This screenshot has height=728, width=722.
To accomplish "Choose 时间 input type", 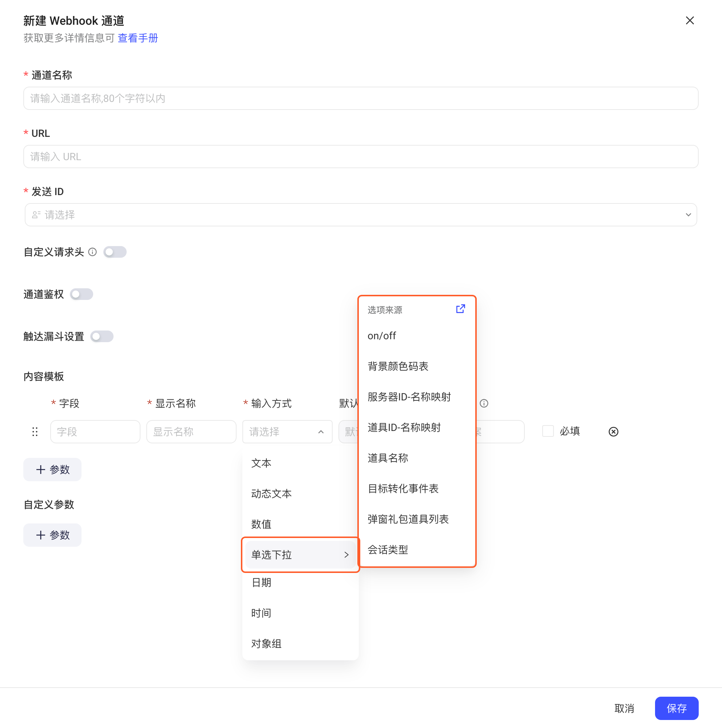I will pyautogui.click(x=301, y=613).
